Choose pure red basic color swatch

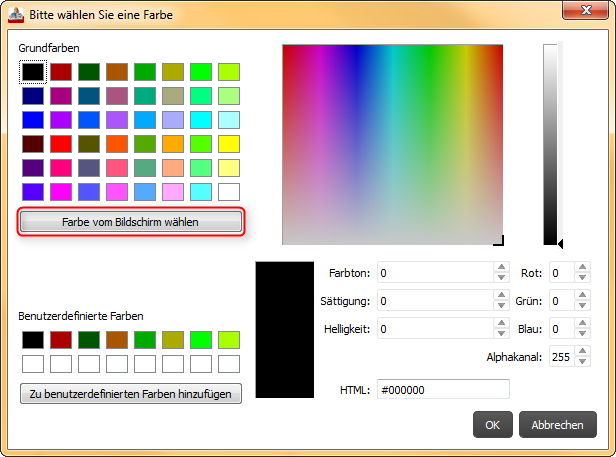point(61,144)
